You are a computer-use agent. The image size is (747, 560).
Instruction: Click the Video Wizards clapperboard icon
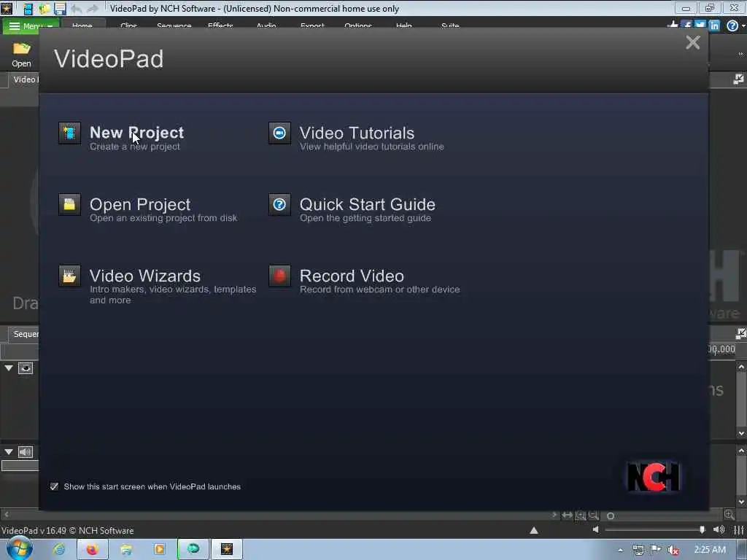(69, 276)
